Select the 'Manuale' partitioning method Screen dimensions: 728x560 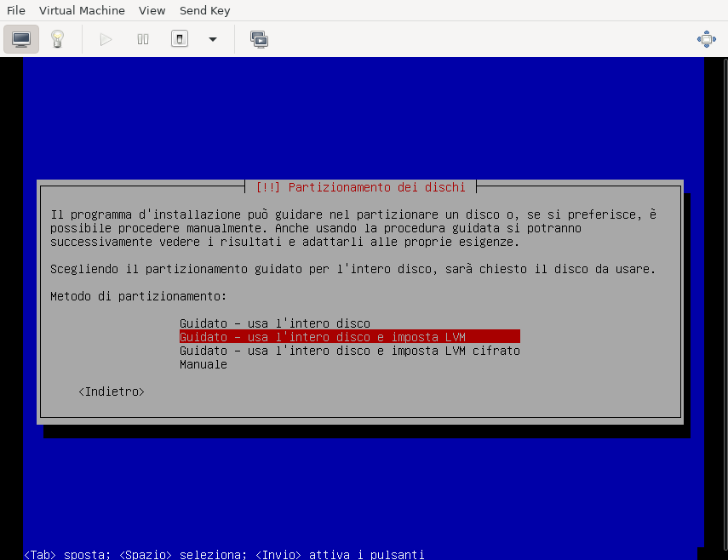203,364
